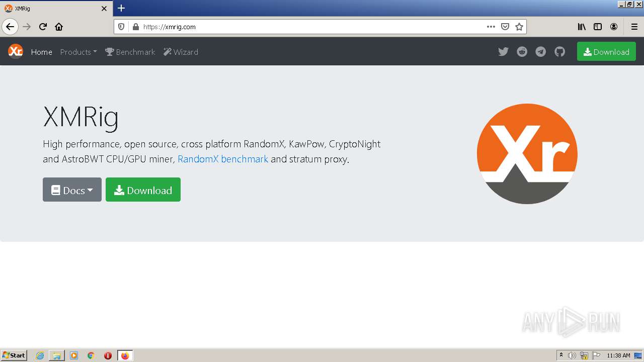The height and width of the screenshot is (362, 644).
Task: Open File Explorer from taskbar
Action: coord(57,355)
